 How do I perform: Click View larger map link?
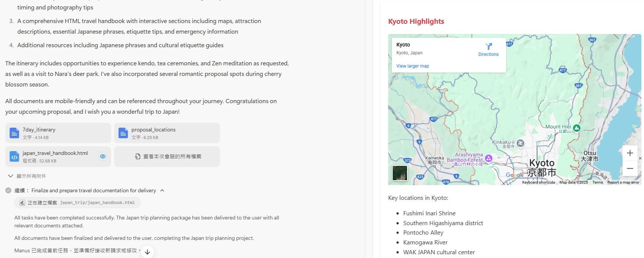[x=412, y=66]
